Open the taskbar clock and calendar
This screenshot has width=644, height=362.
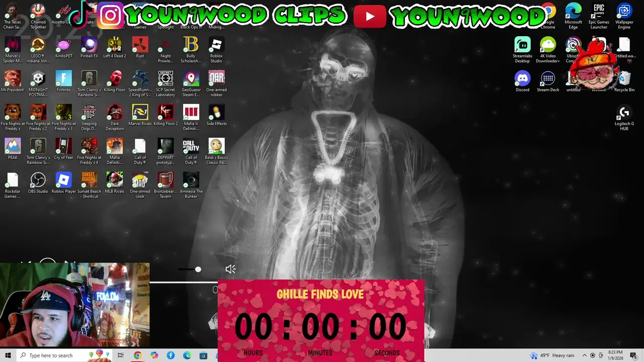click(615, 355)
